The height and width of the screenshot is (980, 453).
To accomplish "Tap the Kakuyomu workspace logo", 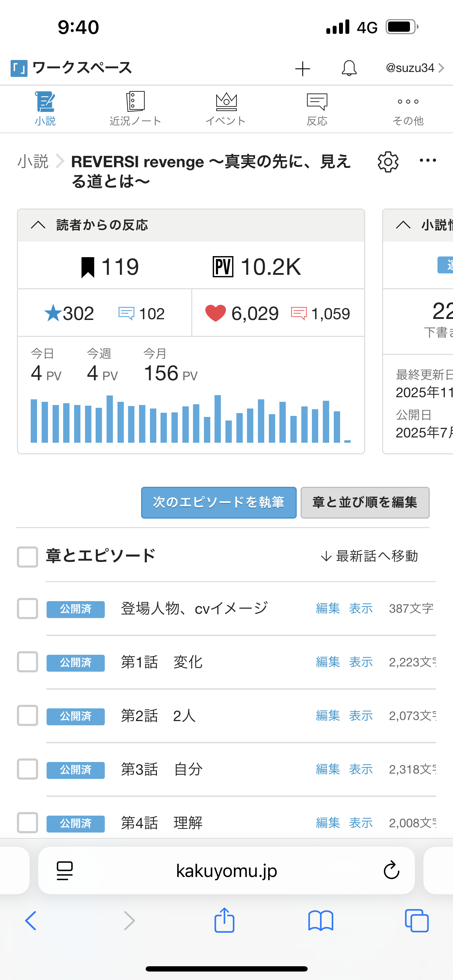I will click(x=19, y=68).
